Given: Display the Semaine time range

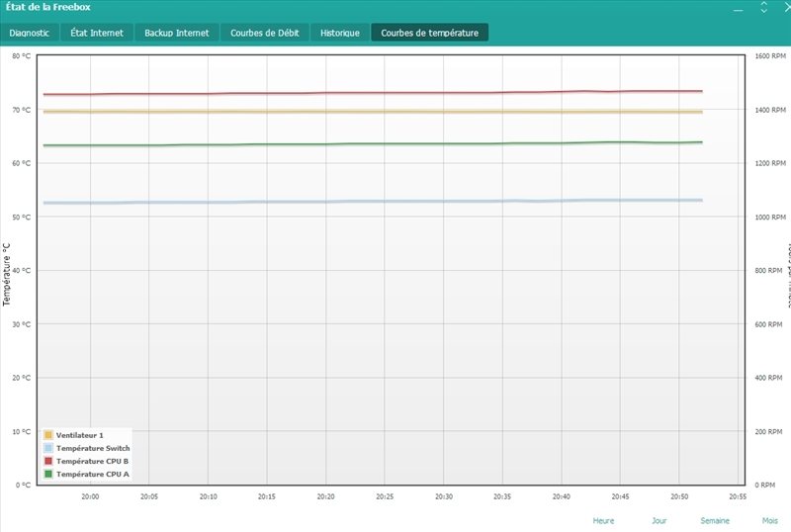Looking at the screenshot, I should 715,520.
